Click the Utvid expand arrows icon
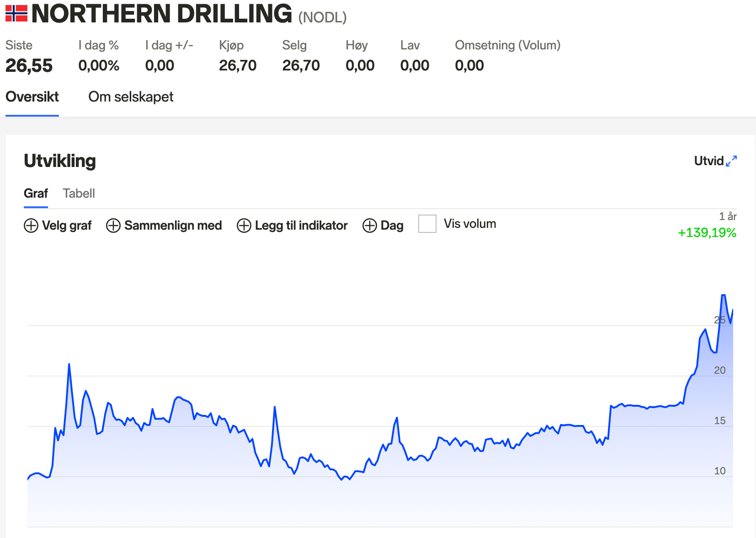This screenshot has height=538, width=756. pos(731,161)
